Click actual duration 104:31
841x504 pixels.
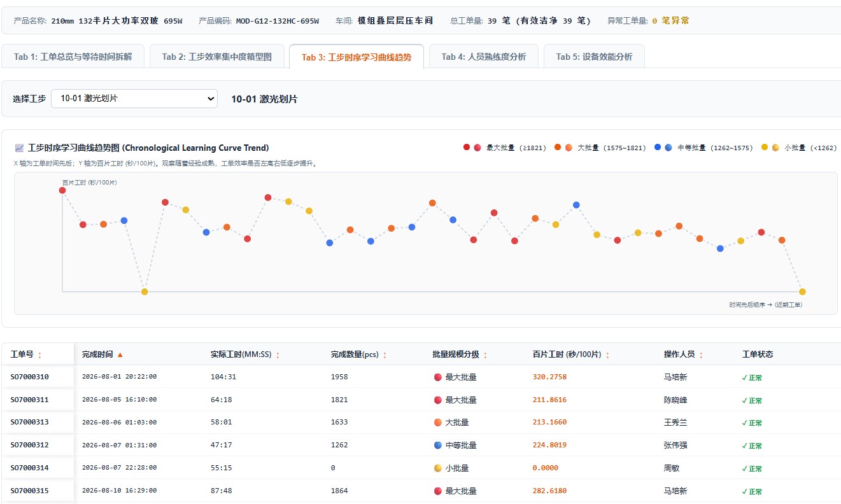click(223, 377)
